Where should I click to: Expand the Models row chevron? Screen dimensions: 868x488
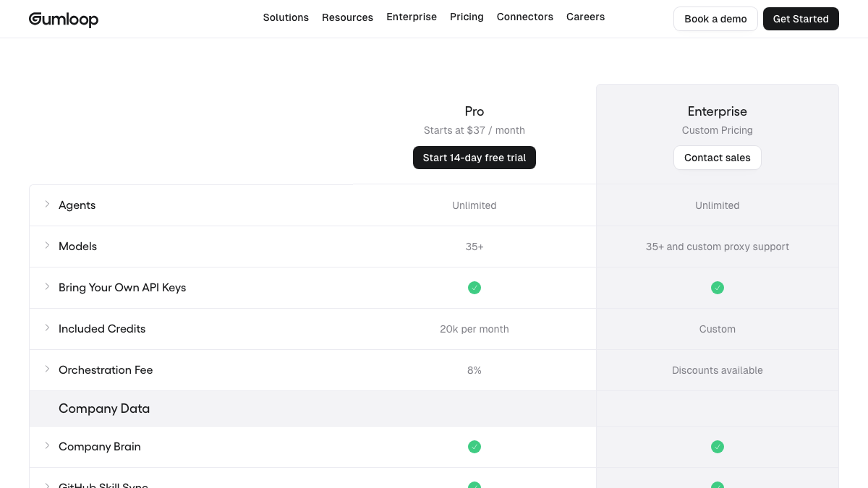[47, 246]
